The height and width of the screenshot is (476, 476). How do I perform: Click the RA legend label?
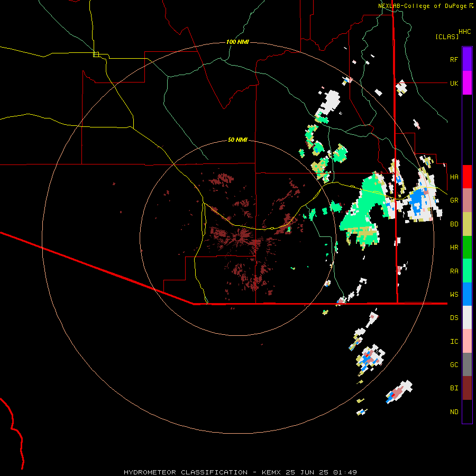coord(454,271)
